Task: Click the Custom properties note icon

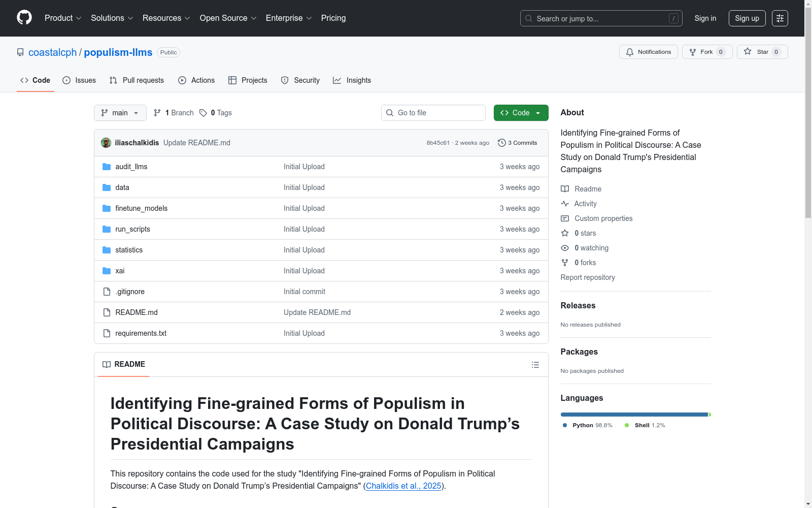Action: click(x=565, y=218)
